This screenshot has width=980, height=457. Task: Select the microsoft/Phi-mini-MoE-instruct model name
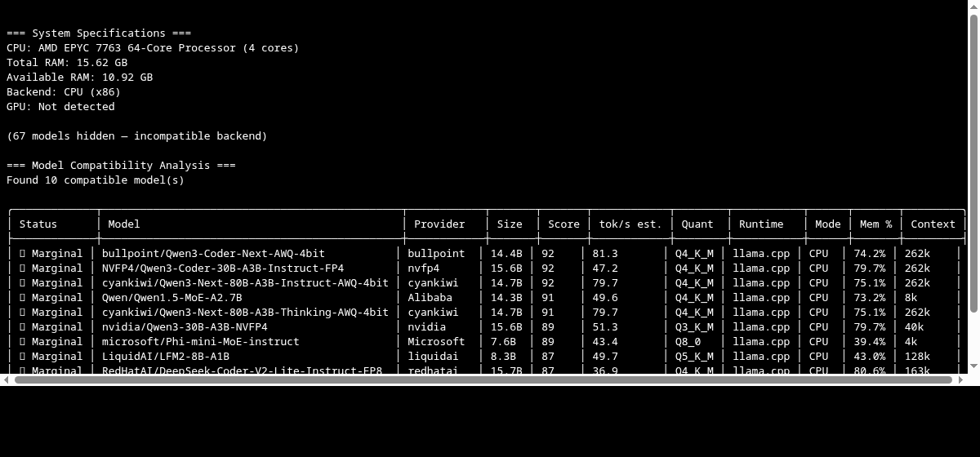[200, 342]
